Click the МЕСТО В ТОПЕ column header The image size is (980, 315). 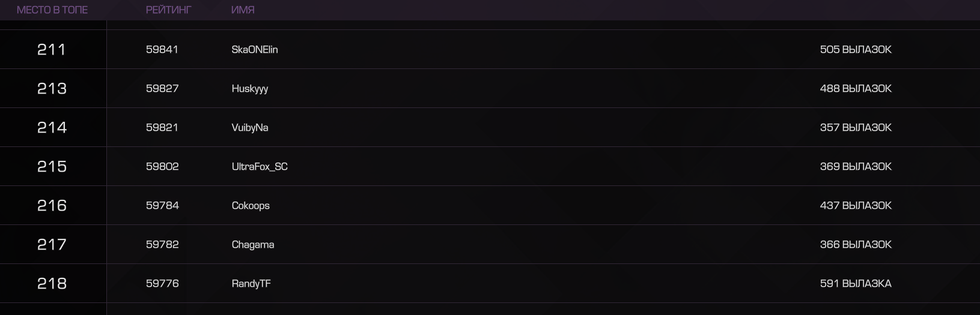[52, 10]
